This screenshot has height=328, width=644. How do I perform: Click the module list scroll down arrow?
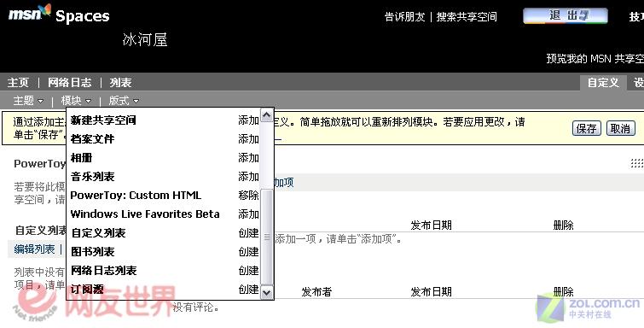pyautogui.click(x=266, y=292)
